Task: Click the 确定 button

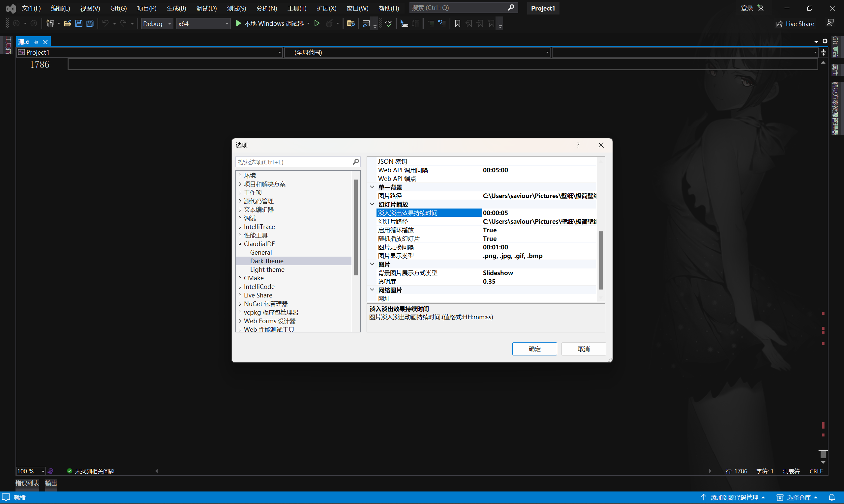Action: (534, 349)
